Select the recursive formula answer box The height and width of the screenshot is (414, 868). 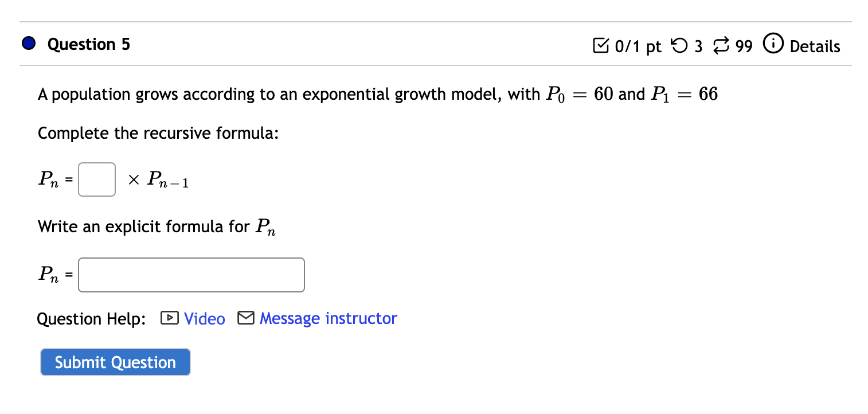96,179
